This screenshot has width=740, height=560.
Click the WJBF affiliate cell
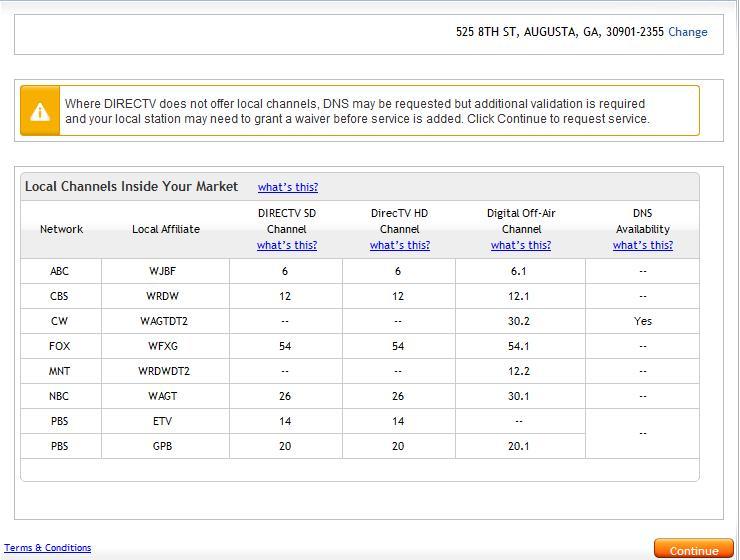pyautogui.click(x=165, y=271)
